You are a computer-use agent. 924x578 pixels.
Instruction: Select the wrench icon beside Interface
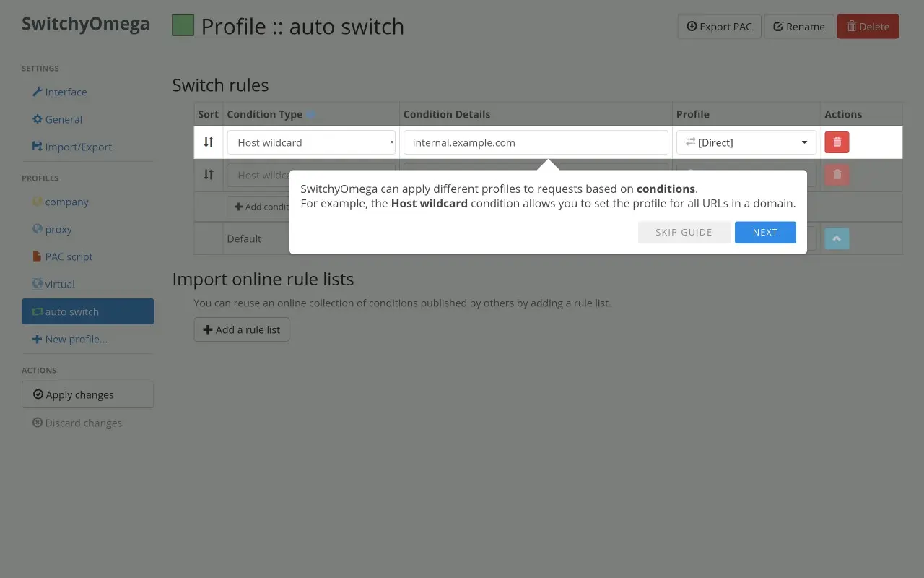tap(39, 92)
